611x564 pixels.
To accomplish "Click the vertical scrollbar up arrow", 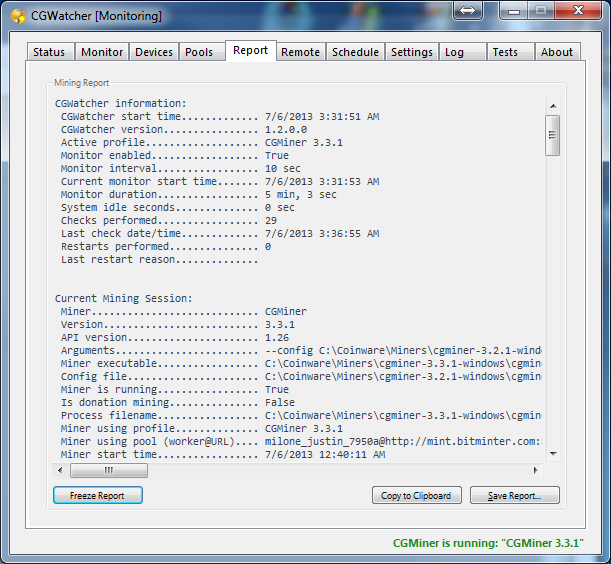I will point(553,106).
